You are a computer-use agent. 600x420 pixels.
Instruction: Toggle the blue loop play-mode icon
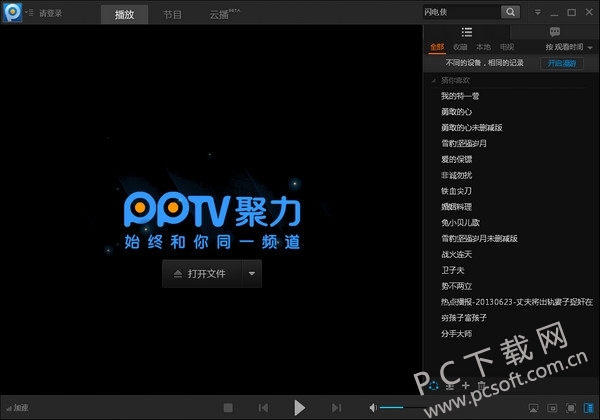[434, 386]
